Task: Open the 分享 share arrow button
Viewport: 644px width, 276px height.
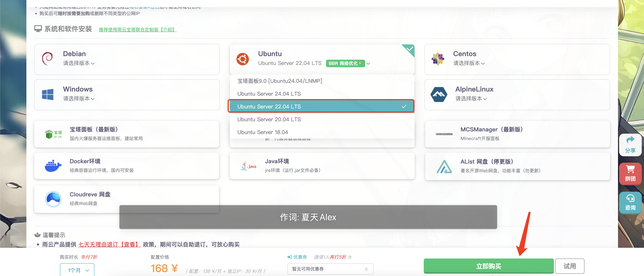Action: [630, 145]
